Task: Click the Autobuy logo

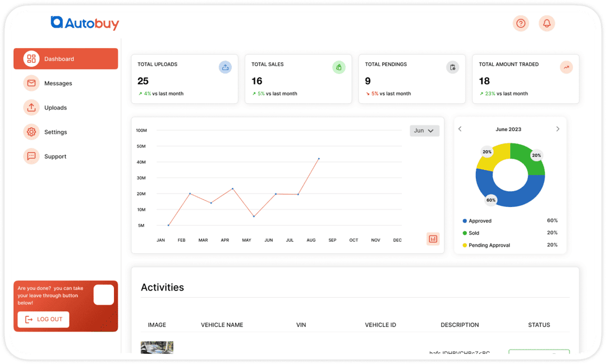Action: [85, 23]
